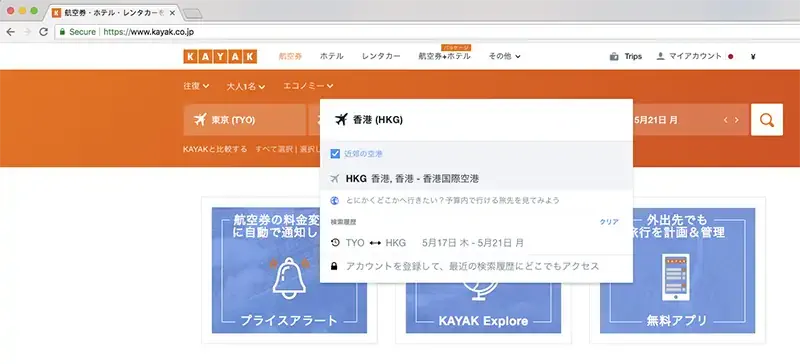Click the My Account person icon
Screen dimensions: 800x364
point(660,56)
